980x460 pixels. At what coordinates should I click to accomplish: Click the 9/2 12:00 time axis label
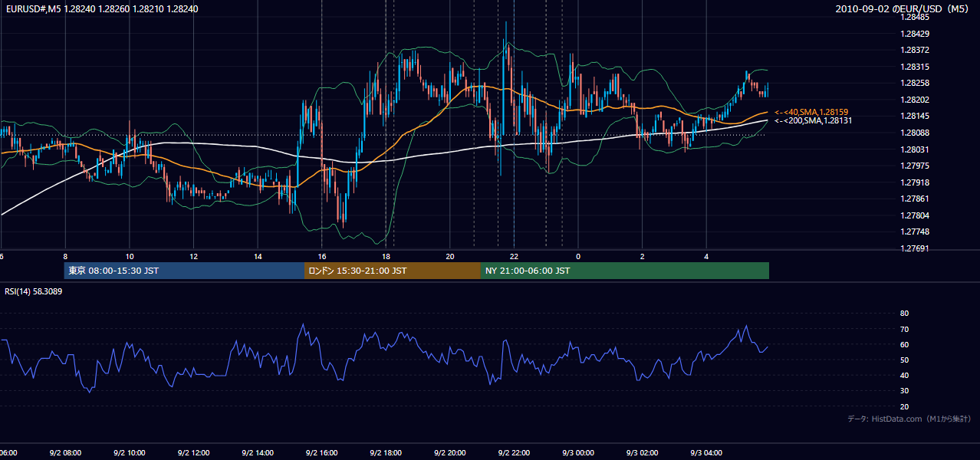(193, 453)
